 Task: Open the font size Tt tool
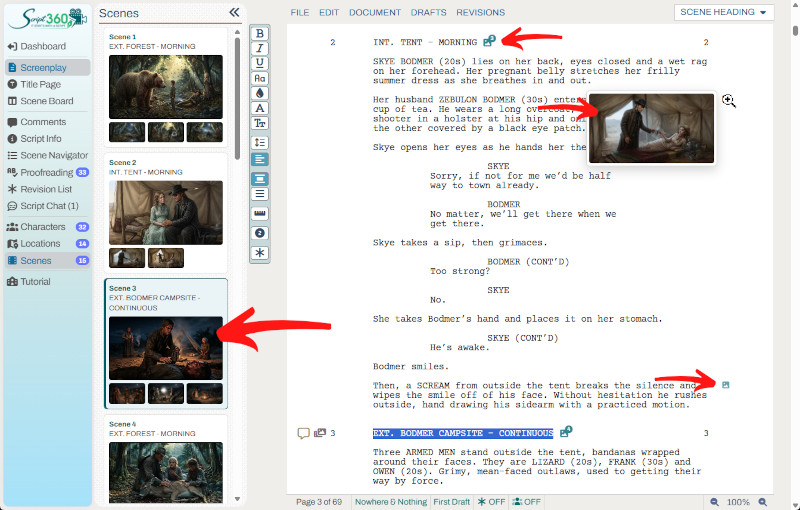(260, 123)
